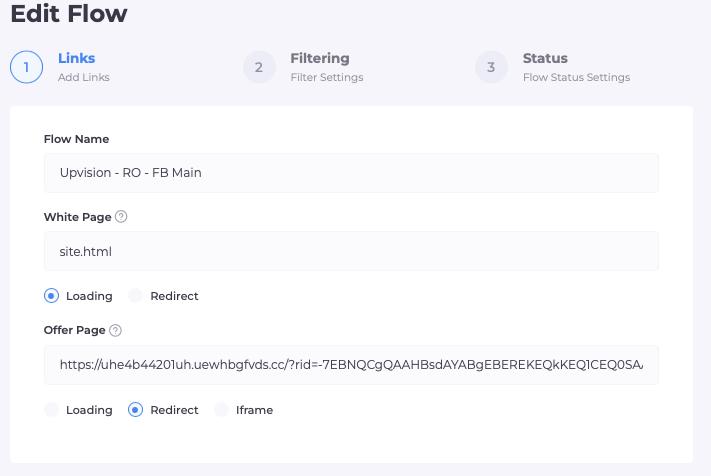Select Loading radio under White Page
Viewport: 711px width, 476px height.
coord(51,296)
